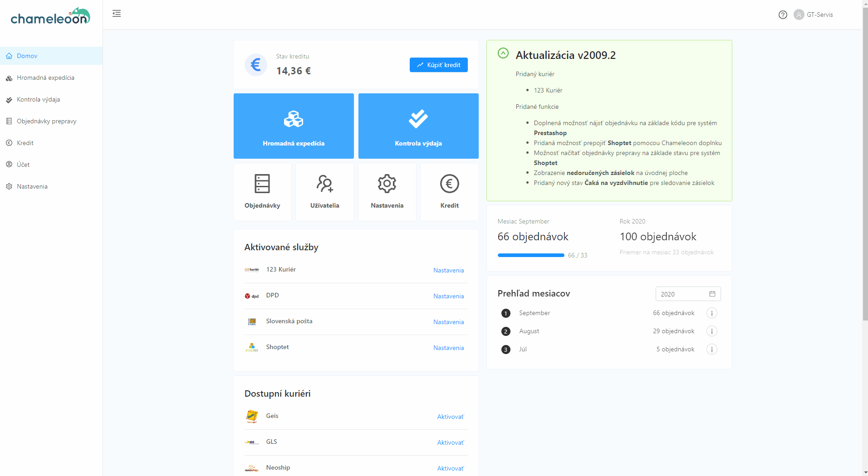
Task: Click the page vertical scrollbar
Action: click(865, 163)
